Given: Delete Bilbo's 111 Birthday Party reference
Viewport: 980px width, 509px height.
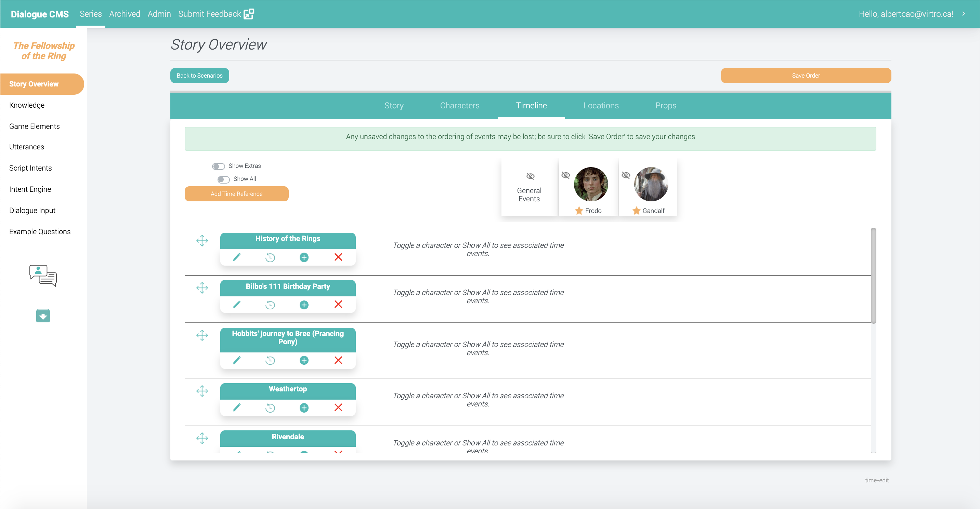Looking at the screenshot, I should [x=338, y=305].
